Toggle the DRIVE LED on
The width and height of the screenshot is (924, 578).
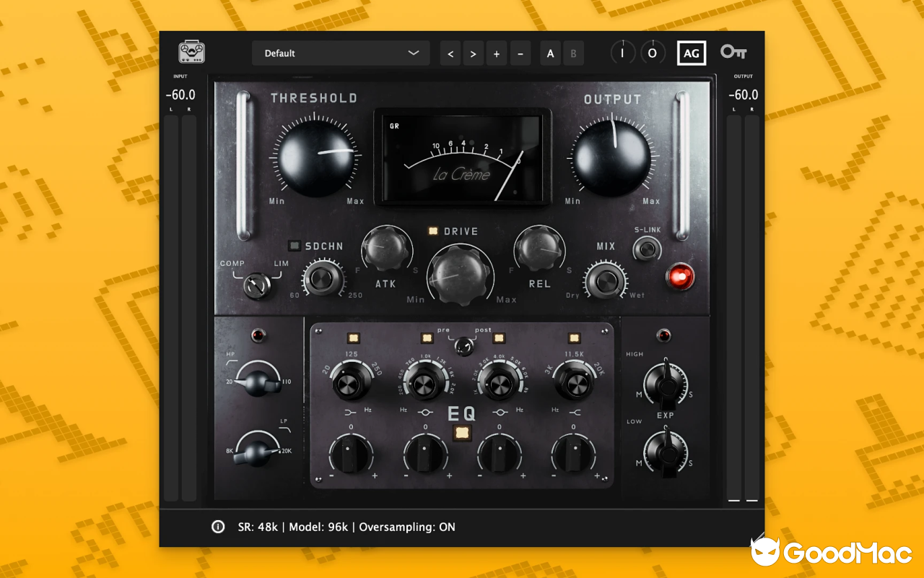point(433,230)
